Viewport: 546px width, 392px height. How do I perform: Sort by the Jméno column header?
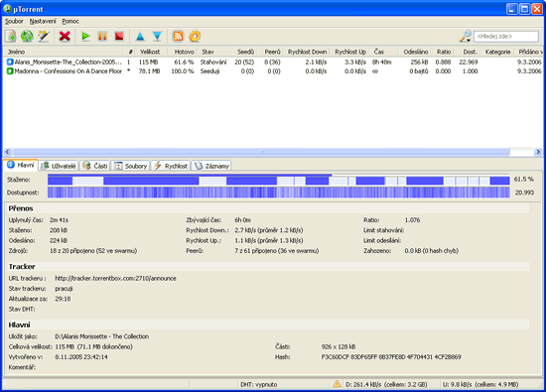click(x=64, y=52)
